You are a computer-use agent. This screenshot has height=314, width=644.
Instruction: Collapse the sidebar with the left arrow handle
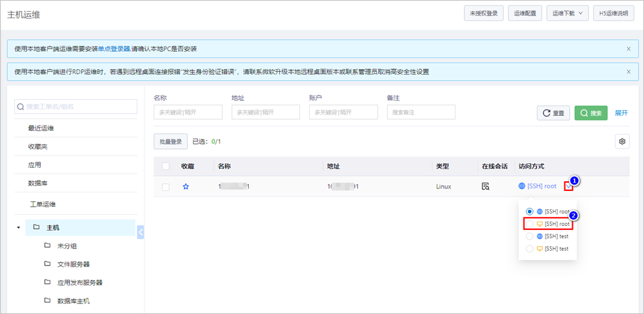pos(141,232)
